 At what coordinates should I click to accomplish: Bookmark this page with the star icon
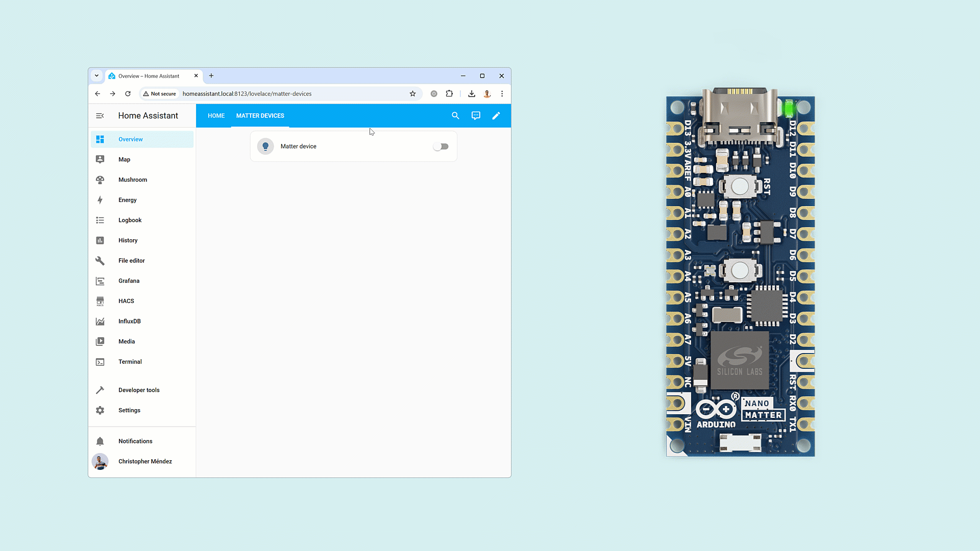coord(412,94)
